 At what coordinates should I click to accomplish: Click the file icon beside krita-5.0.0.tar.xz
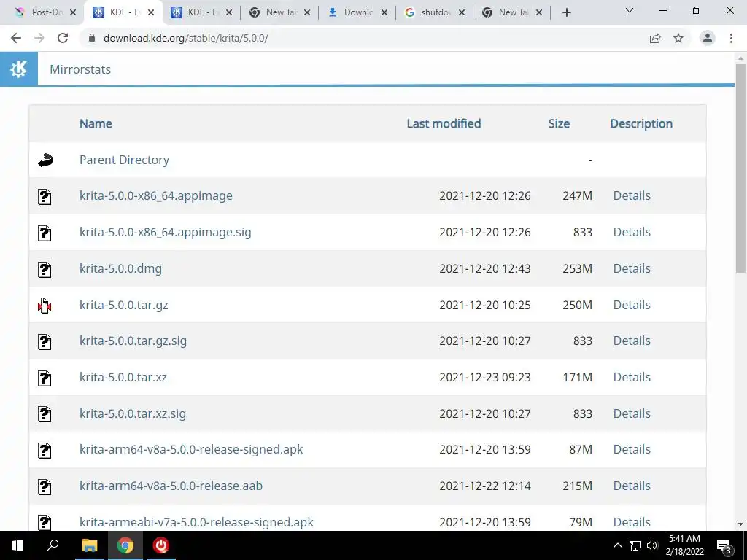pos(44,378)
